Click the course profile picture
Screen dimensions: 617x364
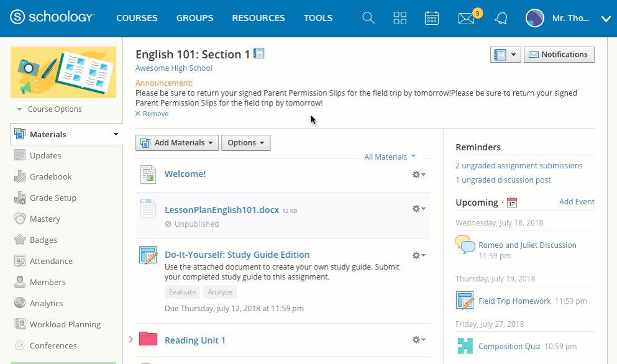[x=63, y=72]
